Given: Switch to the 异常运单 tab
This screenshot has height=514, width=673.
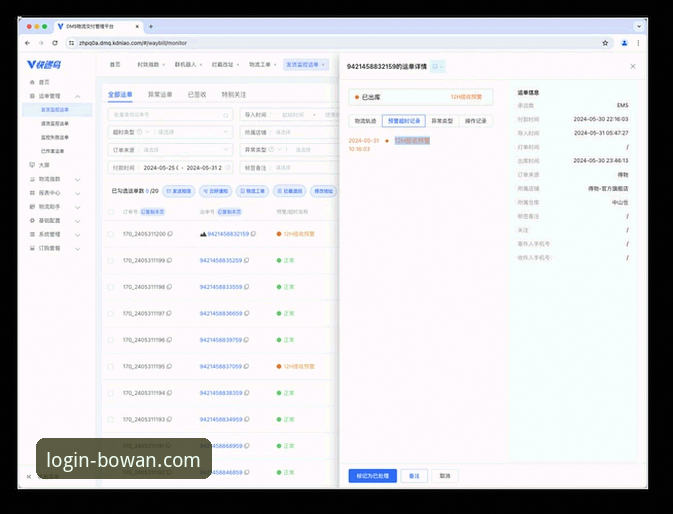Looking at the screenshot, I should click(x=160, y=94).
